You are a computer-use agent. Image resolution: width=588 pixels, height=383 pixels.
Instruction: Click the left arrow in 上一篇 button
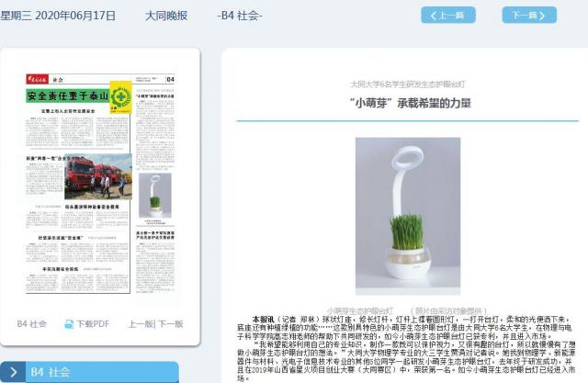click(x=432, y=16)
